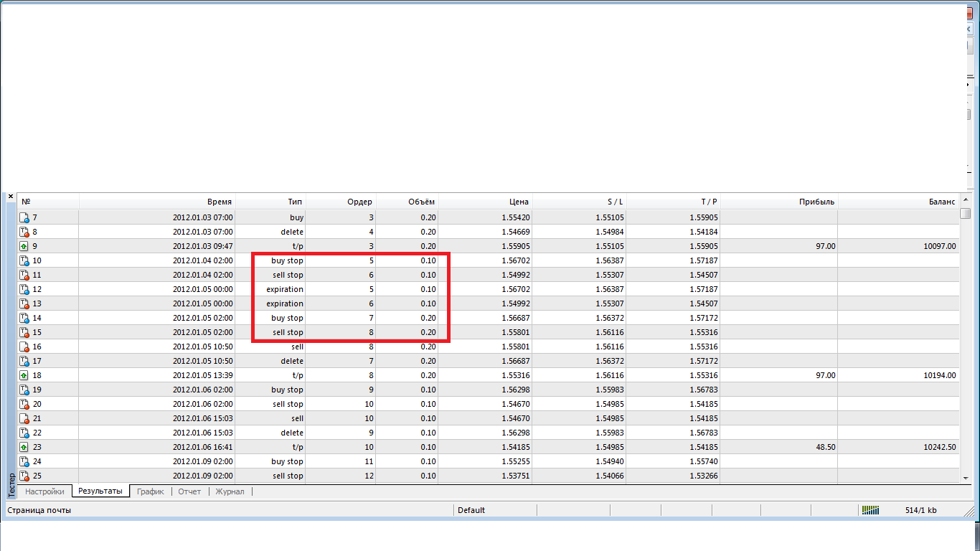Click the t/p icon in row 23
The height and width of the screenshot is (551, 980).
(24, 447)
